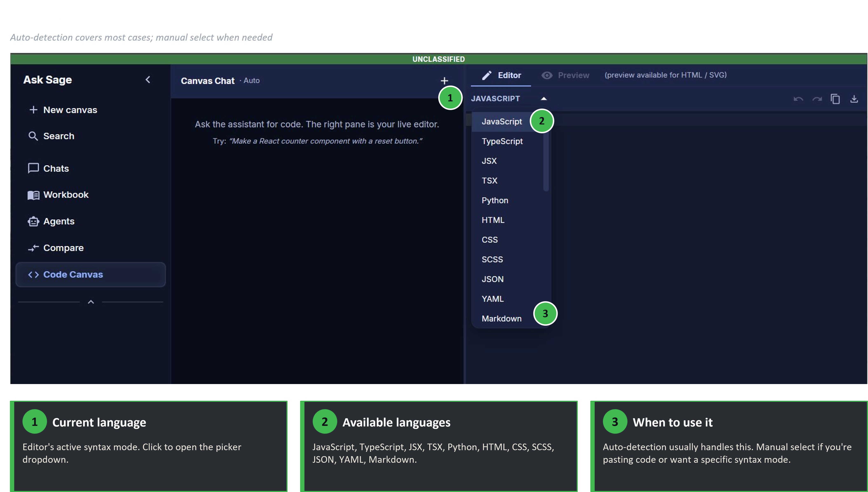Click the magnifier Search icon

(x=33, y=136)
